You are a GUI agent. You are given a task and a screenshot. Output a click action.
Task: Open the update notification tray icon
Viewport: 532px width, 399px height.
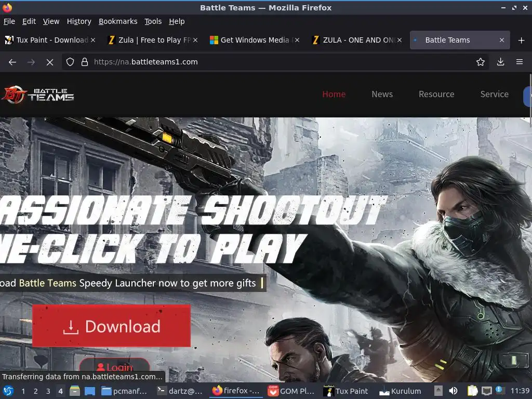tap(499, 390)
